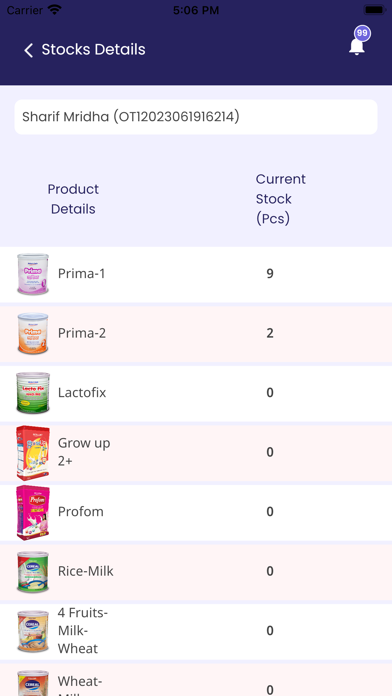Tap the Profom product box image

coord(33,512)
